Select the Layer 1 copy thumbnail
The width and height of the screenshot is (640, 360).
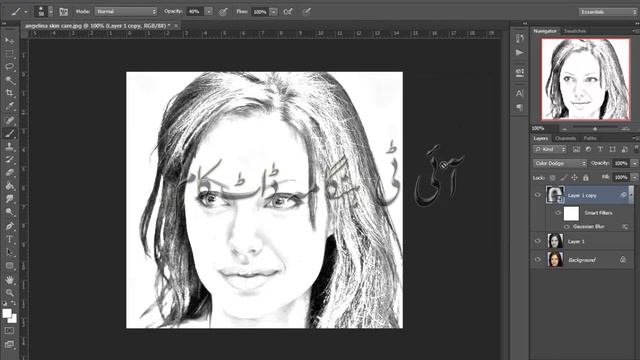click(x=555, y=195)
